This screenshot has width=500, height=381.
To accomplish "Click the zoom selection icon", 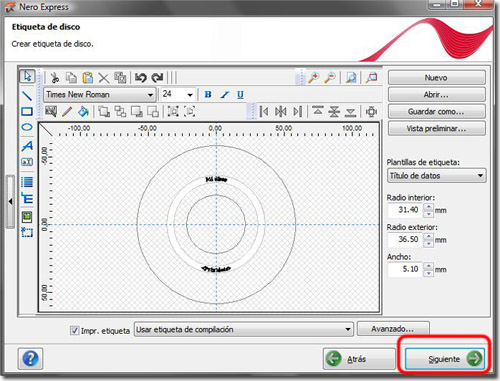I will point(371,78).
